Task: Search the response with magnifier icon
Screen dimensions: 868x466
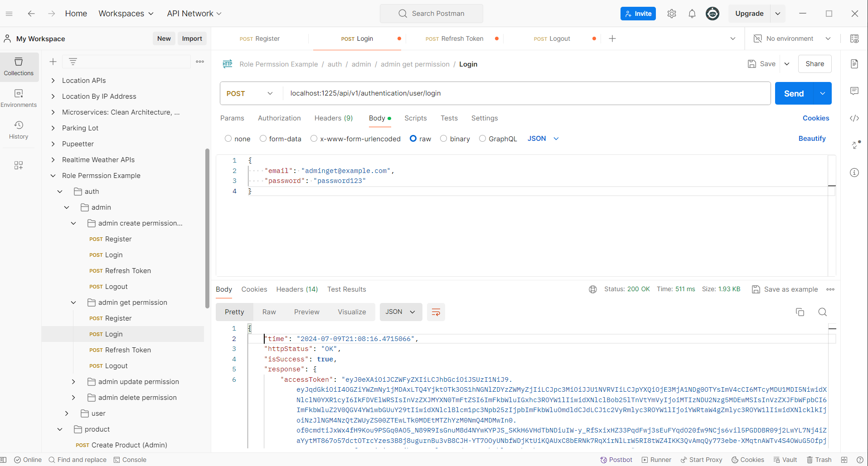Action: click(823, 312)
